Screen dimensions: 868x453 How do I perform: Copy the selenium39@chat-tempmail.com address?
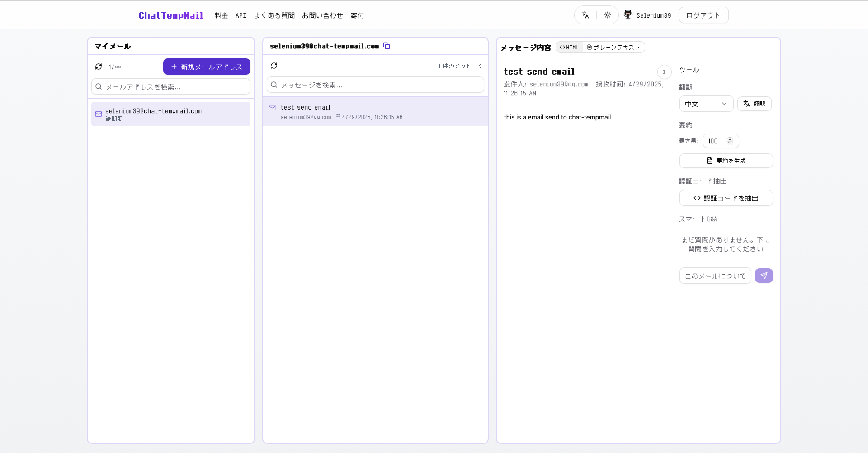(x=387, y=46)
